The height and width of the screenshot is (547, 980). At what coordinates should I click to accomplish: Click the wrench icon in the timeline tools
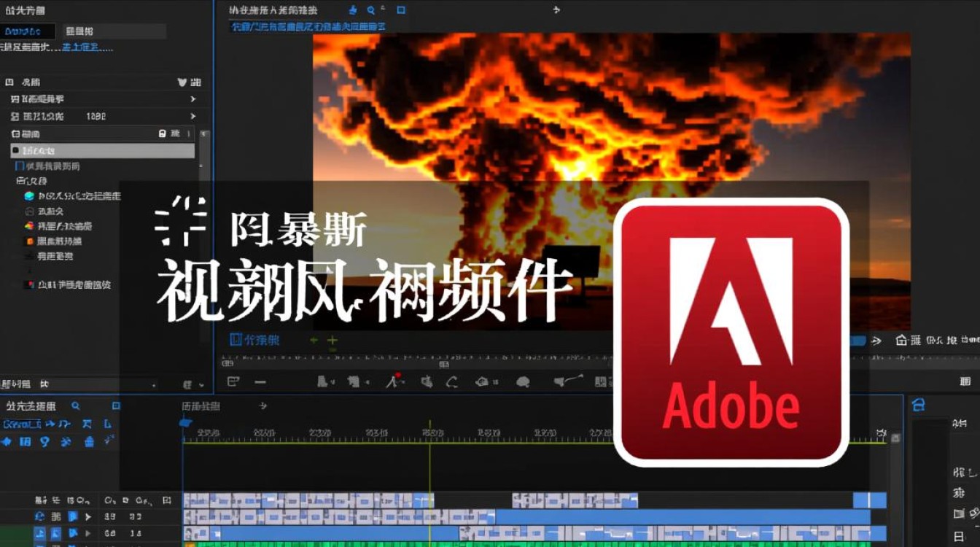66,441
